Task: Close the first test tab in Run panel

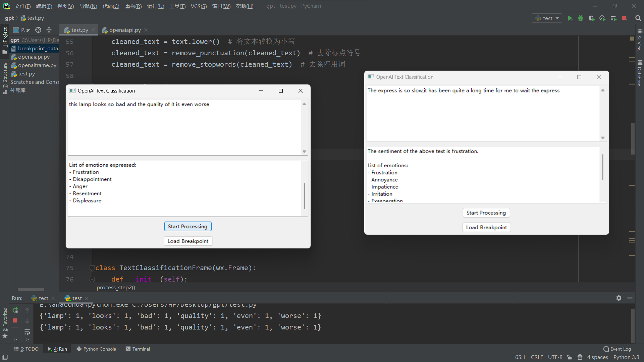Action: coord(53,298)
